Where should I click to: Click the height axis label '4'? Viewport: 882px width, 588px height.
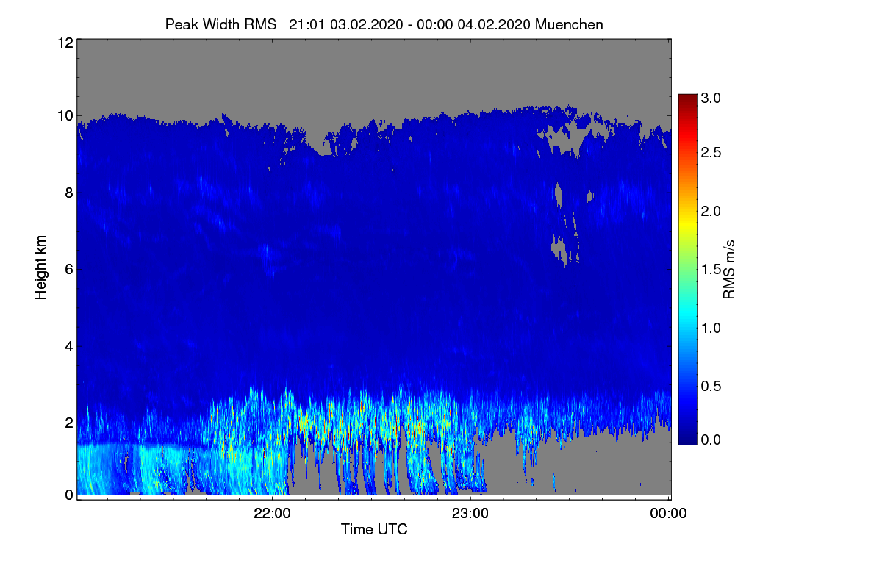point(69,345)
